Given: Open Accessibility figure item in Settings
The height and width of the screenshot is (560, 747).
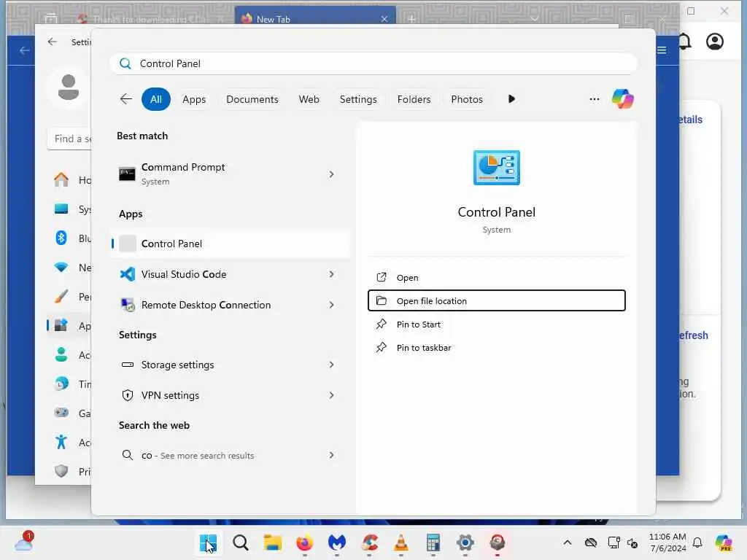Looking at the screenshot, I should pyautogui.click(x=69, y=443).
